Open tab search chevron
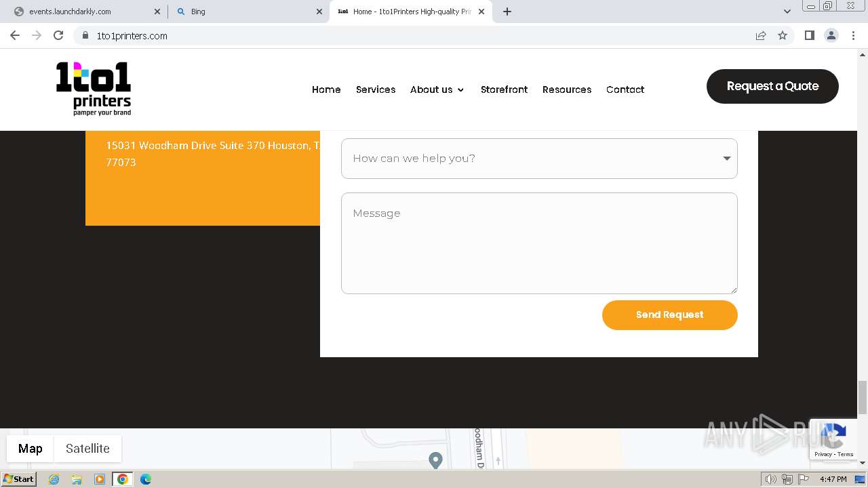868x488 pixels. point(787,12)
